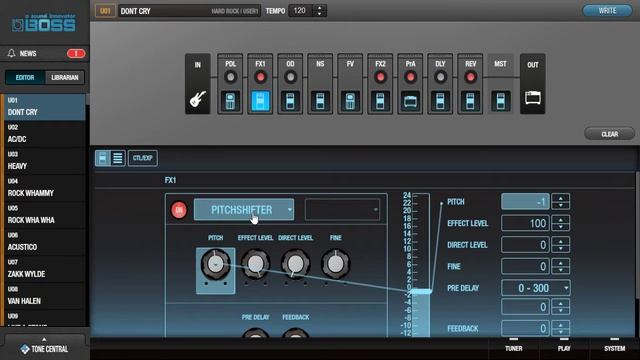Select patch U03 HEAVY
Viewport: 640px width, 360px height.
(45, 161)
